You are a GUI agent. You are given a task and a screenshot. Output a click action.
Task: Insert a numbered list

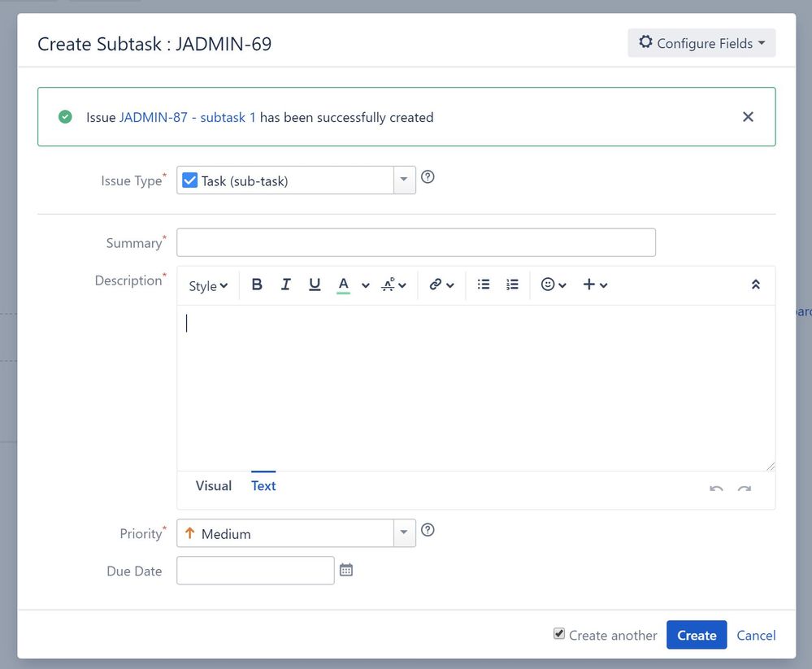[512, 285]
